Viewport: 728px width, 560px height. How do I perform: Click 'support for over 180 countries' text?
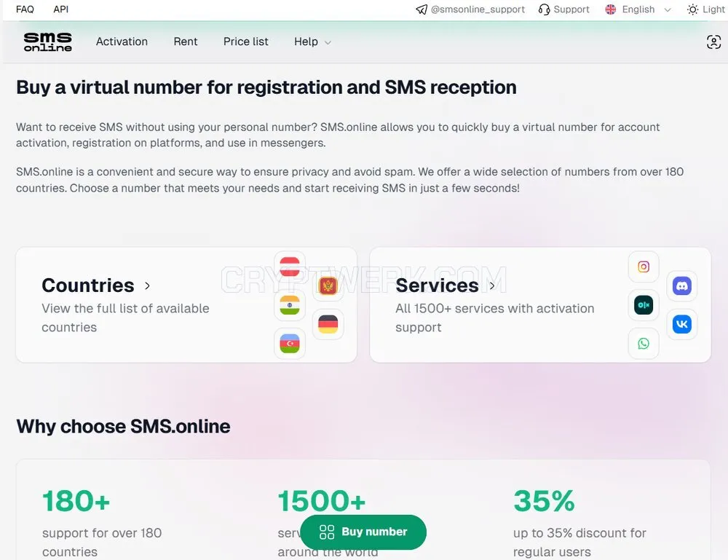(x=102, y=543)
